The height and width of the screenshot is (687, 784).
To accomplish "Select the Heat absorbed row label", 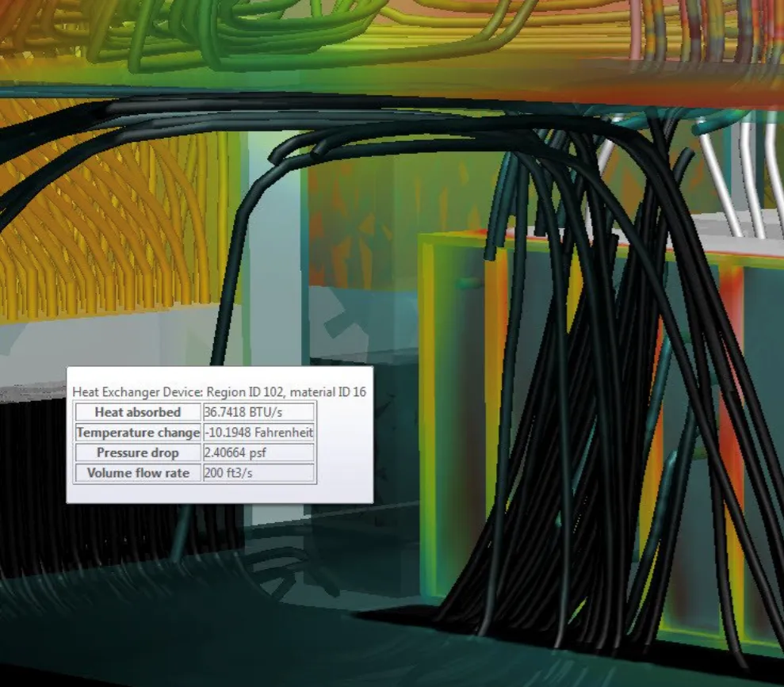I will (137, 412).
